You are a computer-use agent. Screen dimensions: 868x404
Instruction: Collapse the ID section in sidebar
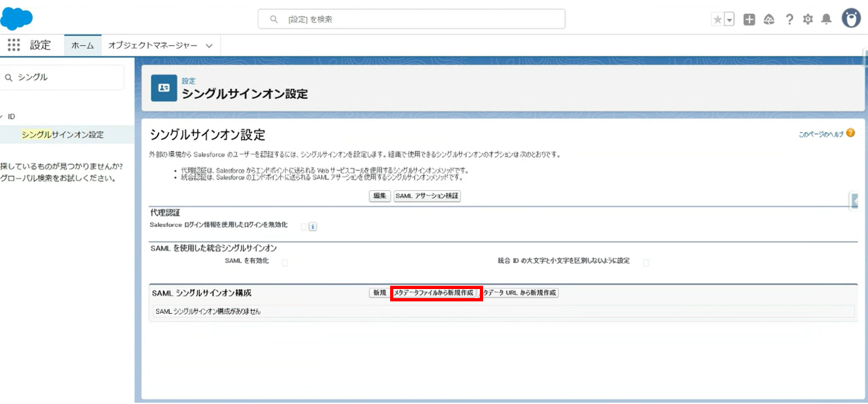(3, 117)
